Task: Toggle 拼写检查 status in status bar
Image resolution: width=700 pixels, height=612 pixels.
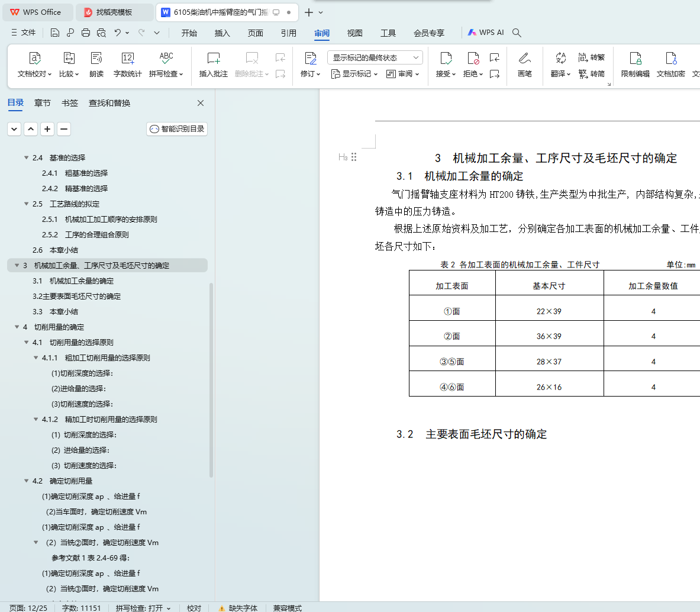Action: [x=143, y=608]
